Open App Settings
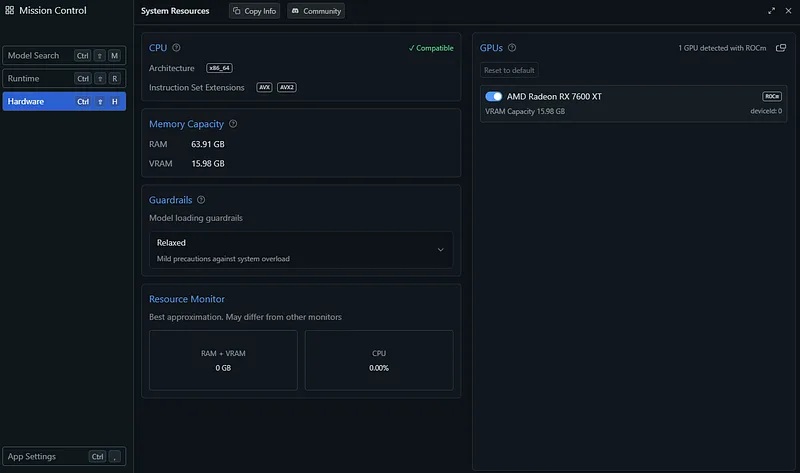800x473 pixels. (64, 456)
